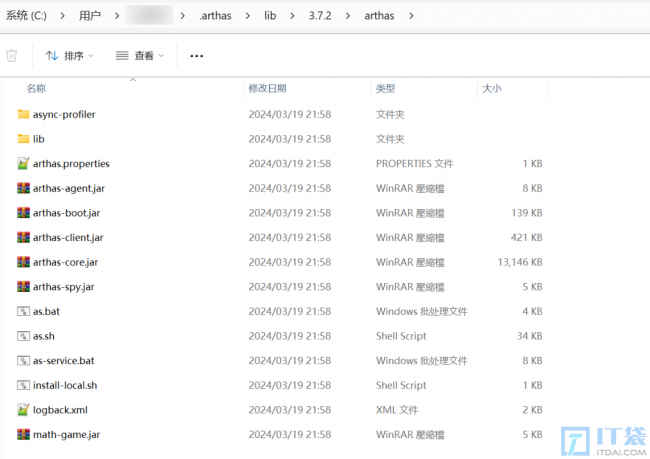The image size is (650, 459).
Task: Sort by the 名称 column header
Action: (36, 88)
